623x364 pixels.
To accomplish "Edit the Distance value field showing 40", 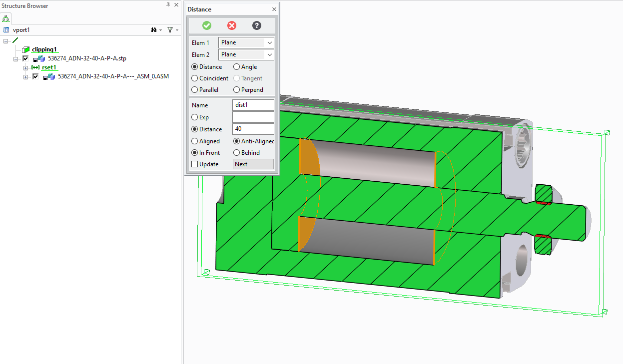I will pos(253,129).
